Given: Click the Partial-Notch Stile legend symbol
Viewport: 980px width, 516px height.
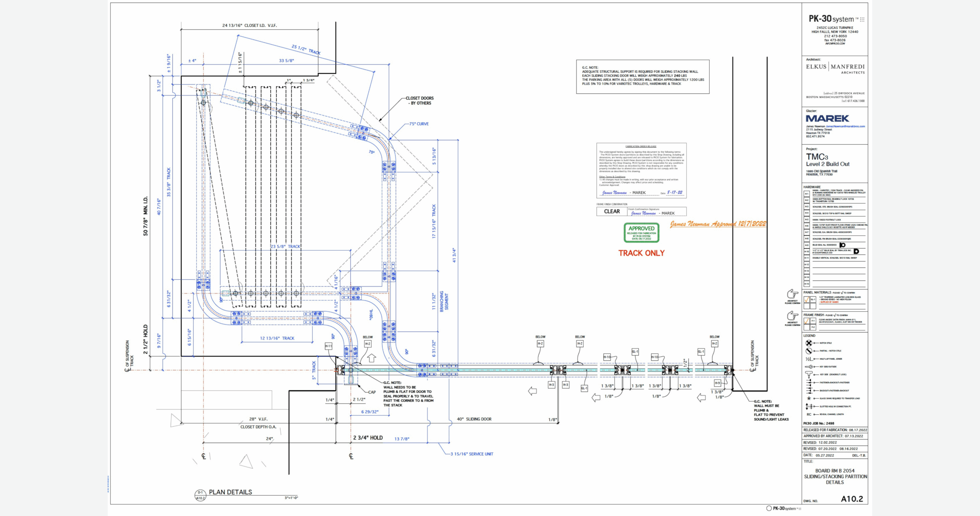Looking at the screenshot, I should click(809, 351).
